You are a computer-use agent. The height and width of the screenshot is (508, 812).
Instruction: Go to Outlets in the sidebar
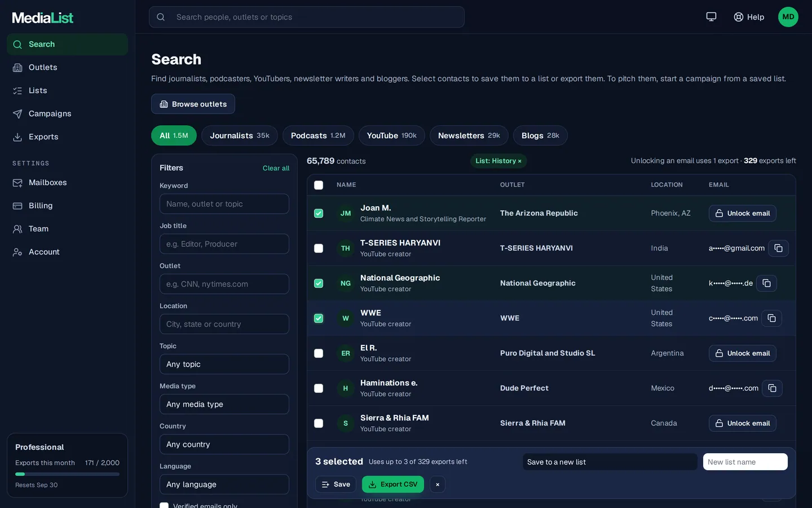67,67
